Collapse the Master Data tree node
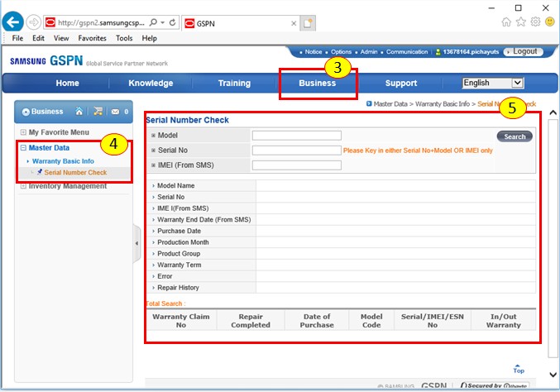 click(x=23, y=148)
